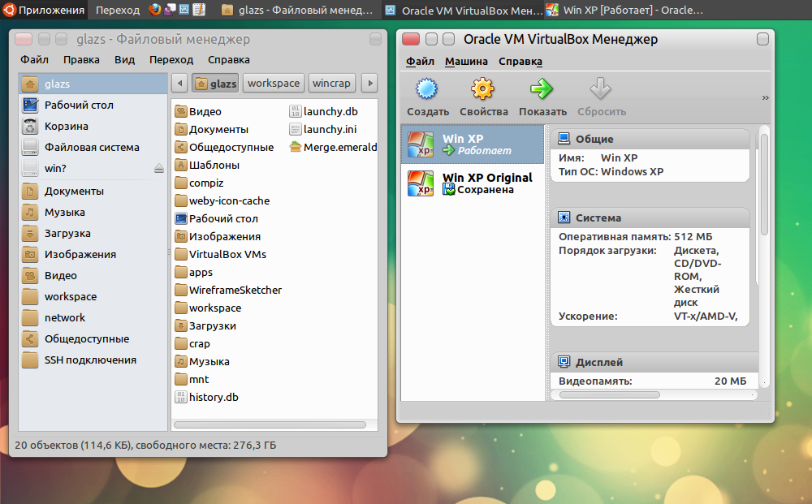Image resolution: width=812 pixels, height=504 pixels.
Task: Open the weby-icon-cache folder
Action: 222,200
